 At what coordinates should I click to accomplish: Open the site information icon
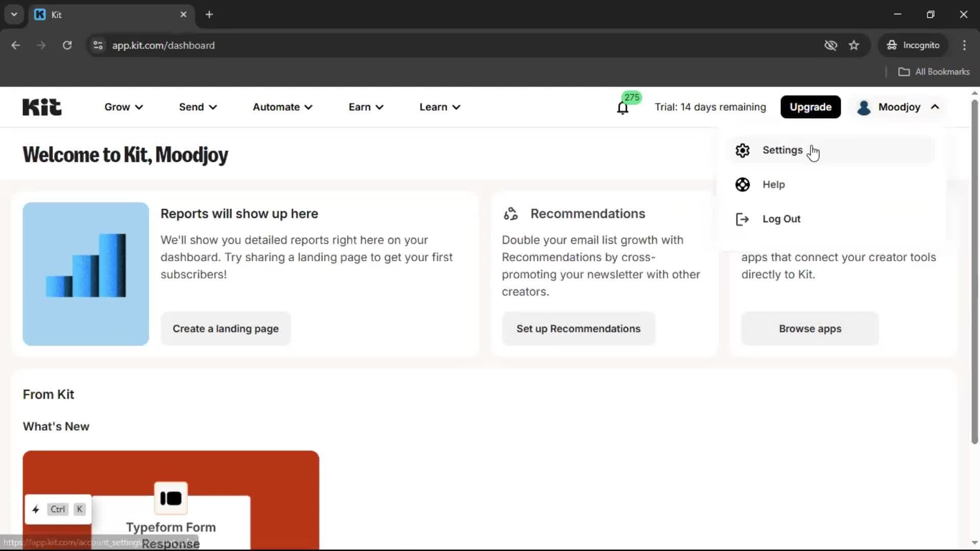point(98,45)
